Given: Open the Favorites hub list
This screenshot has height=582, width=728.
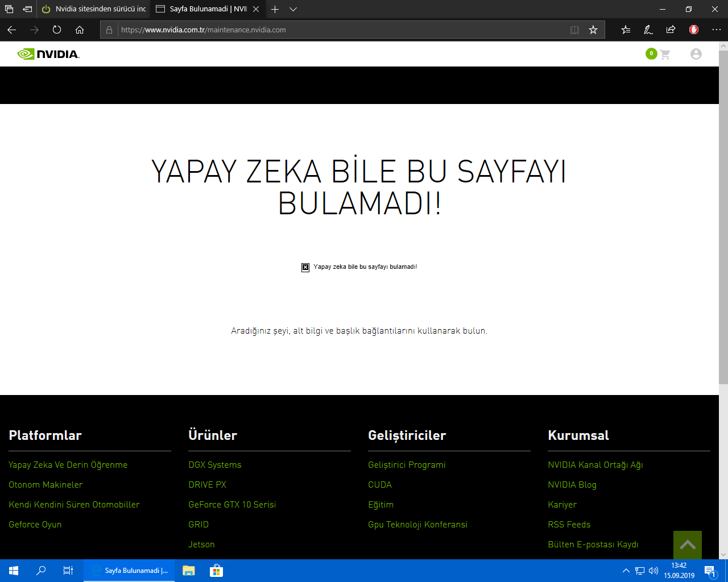Looking at the screenshot, I should click(x=626, y=30).
